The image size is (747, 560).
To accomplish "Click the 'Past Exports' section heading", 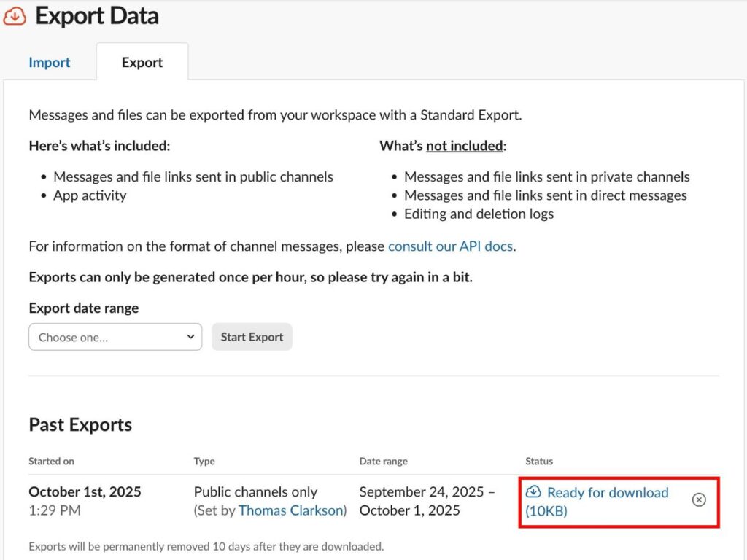I will click(80, 425).
